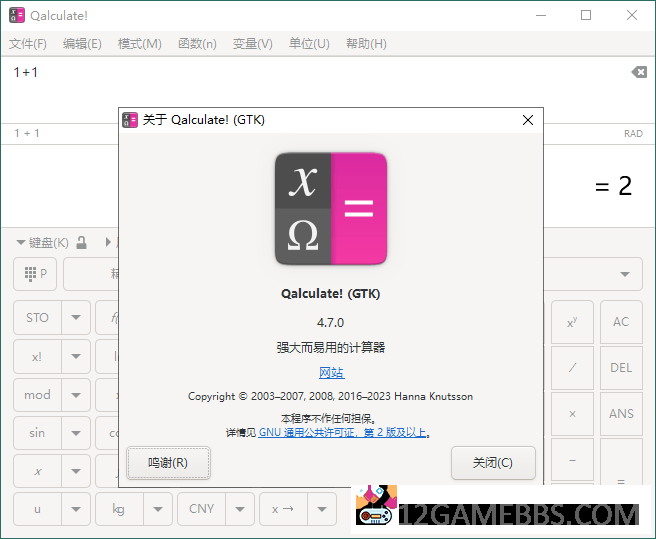Click the xʸ power button

pos(572,322)
